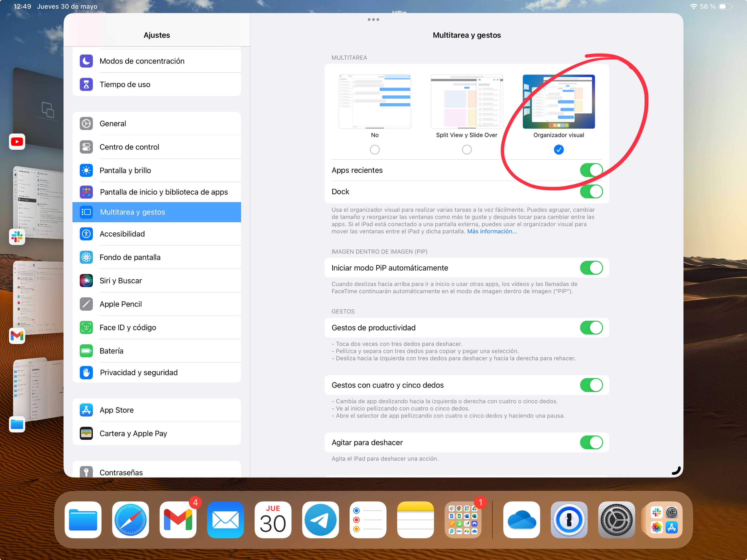Select Multitarea y gestos in sidebar
Screen dimensions: 747x560
tap(157, 212)
